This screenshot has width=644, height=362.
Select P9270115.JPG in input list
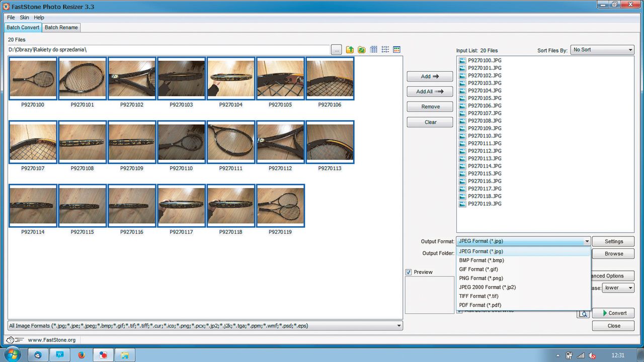[x=485, y=173]
